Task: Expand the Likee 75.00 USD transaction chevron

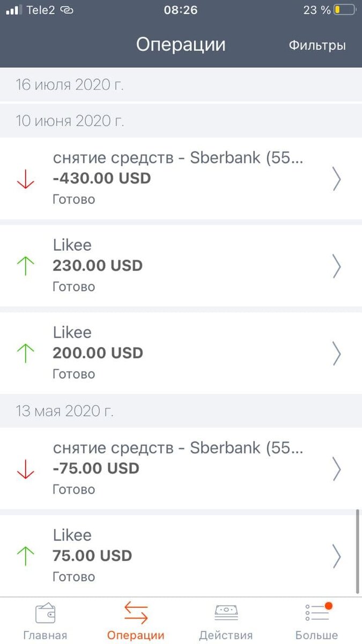Action: coord(337,555)
